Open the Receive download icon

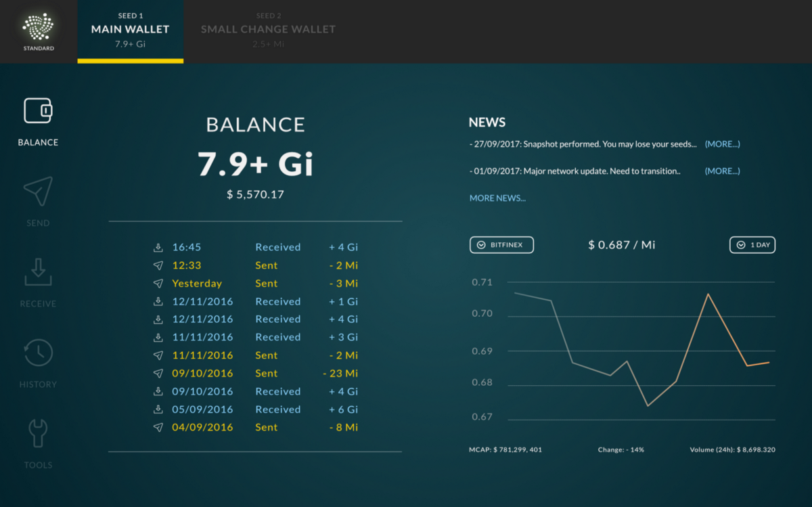point(38,271)
